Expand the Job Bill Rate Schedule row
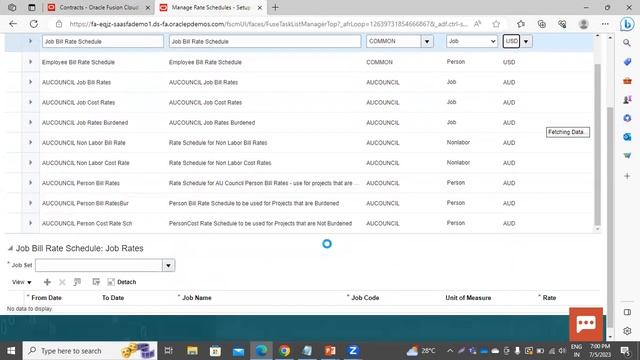Viewport: 640px width, 360px height. pos(30,41)
